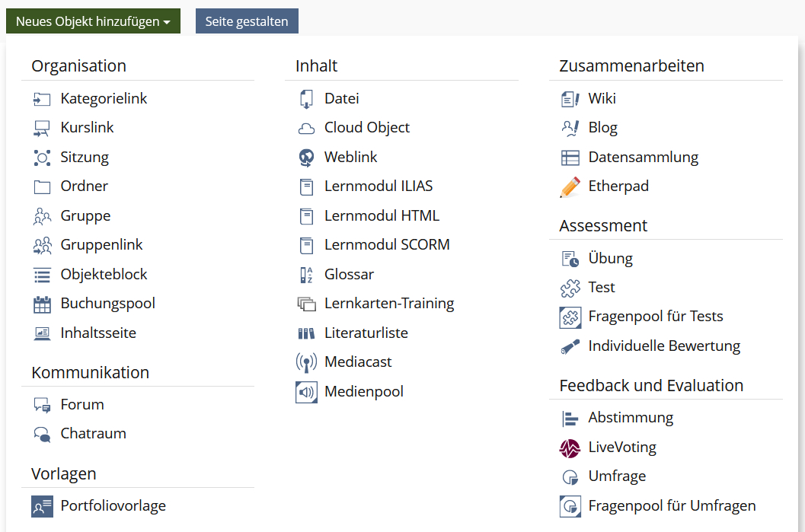Click the LiveVoting pulse icon
This screenshot has width=805, height=532.
coord(570,448)
